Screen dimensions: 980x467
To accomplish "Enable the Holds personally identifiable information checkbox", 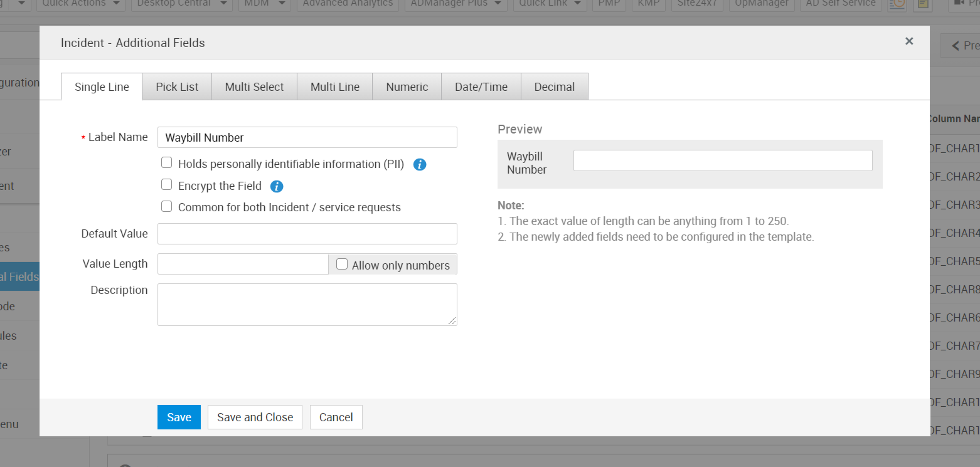I will 167,163.
